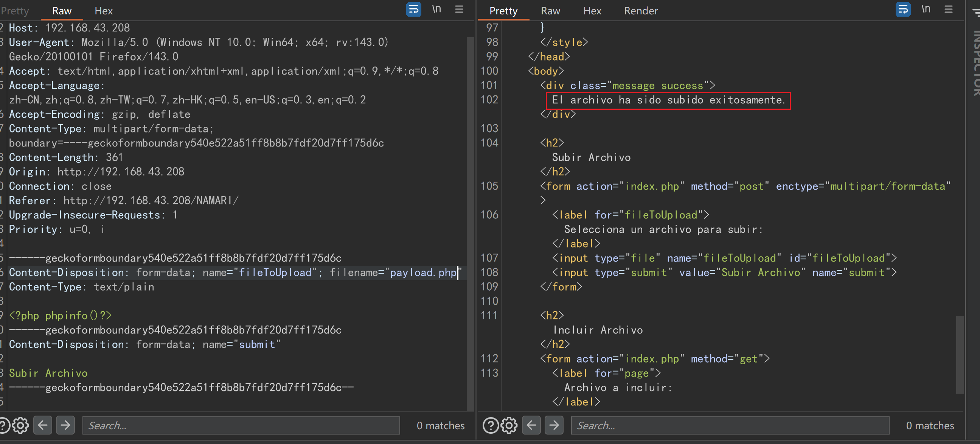The width and height of the screenshot is (980, 444).
Task: Click the response search help icon
Action: pos(491,425)
